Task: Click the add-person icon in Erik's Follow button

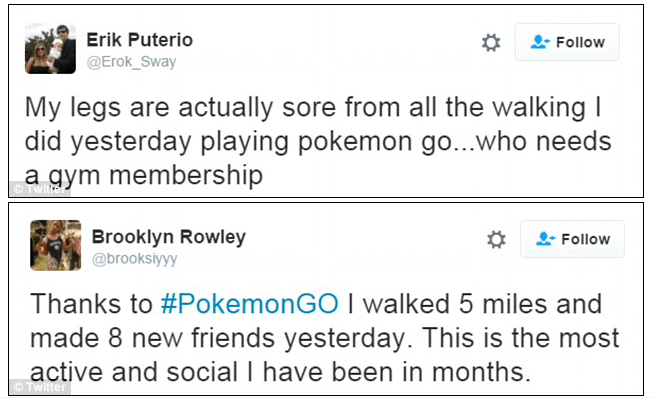Action: pyautogui.click(x=540, y=42)
